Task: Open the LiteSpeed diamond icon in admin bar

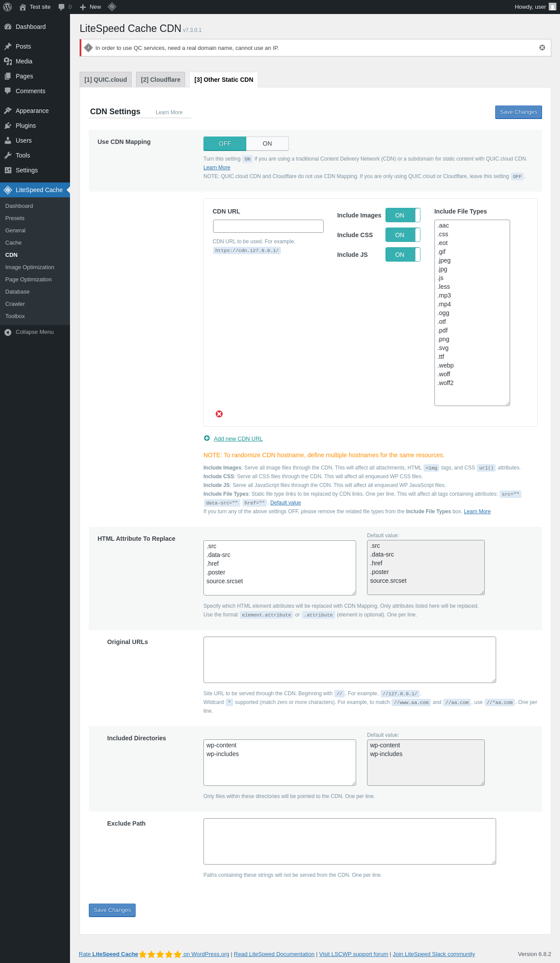Action: click(112, 7)
